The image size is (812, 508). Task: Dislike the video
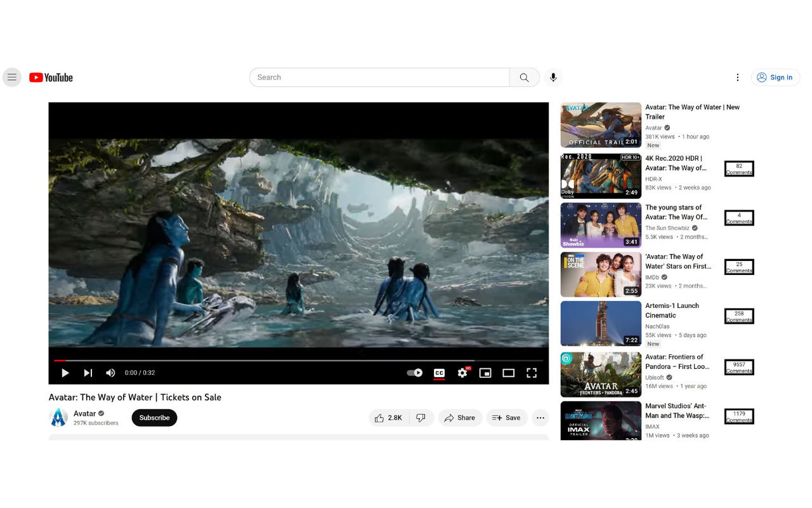pos(421,418)
